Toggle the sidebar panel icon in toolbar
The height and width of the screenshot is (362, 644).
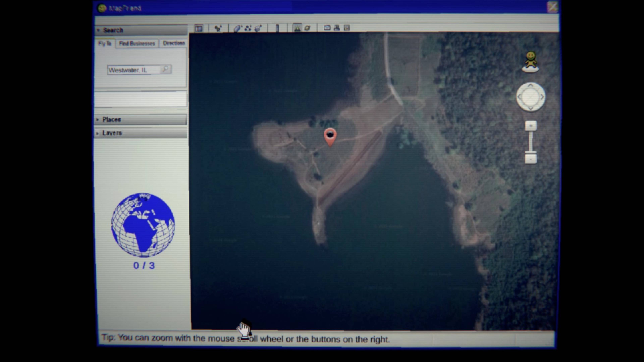tap(199, 29)
